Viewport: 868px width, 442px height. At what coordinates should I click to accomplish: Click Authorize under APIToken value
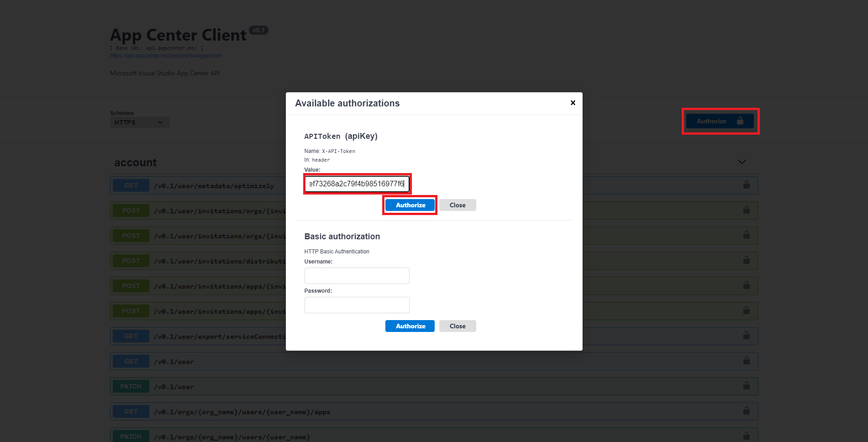click(410, 205)
